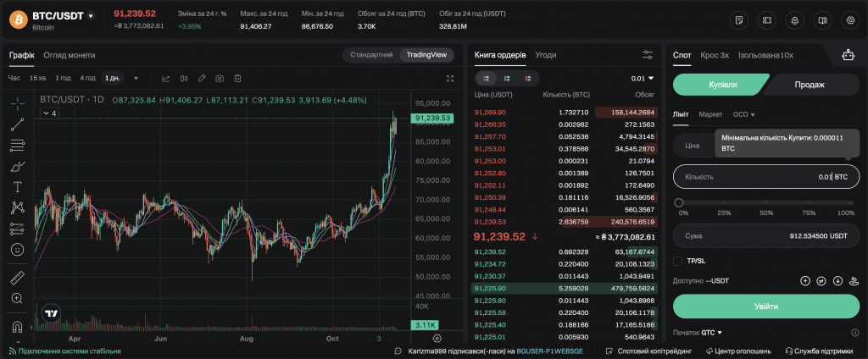
Task: Click the pencil drawing icon above chart
Action: 202,79
